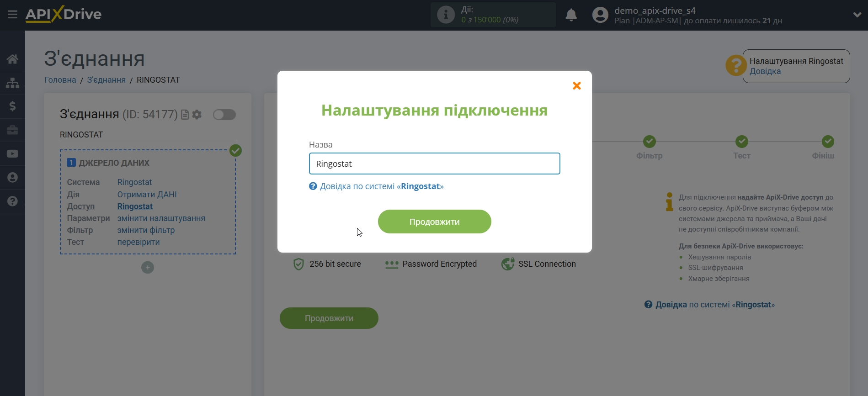Open the briefcase sidebar icon
The width and height of the screenshot is (868, 396).
(x=12, y=130)
